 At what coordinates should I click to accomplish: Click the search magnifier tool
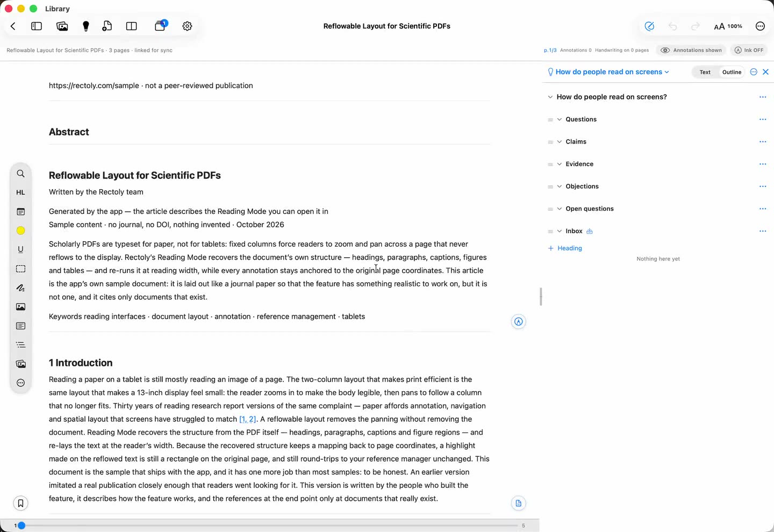coord(20,174)
